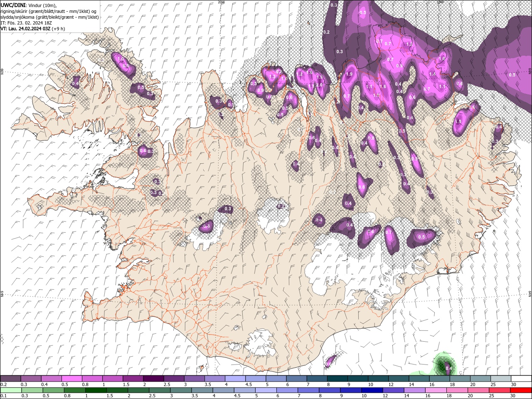
Task: Pick the snow scale swatch between 4 and 4.5
Action: pyautogui.click(x=234, y=379)
